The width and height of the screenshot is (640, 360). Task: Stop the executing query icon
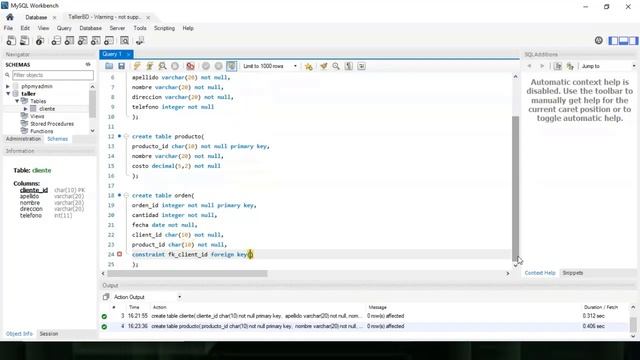[175, 66]
